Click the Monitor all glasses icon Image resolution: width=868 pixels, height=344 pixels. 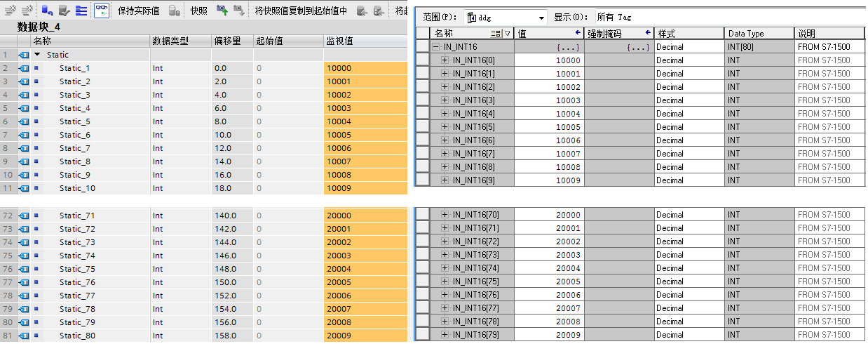tap(102, 11)
